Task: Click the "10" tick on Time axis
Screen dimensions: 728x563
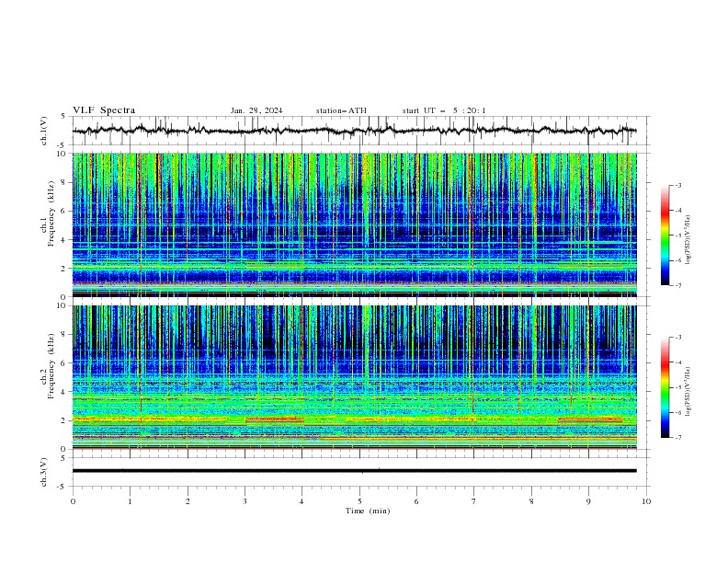Action: [646, 501]
